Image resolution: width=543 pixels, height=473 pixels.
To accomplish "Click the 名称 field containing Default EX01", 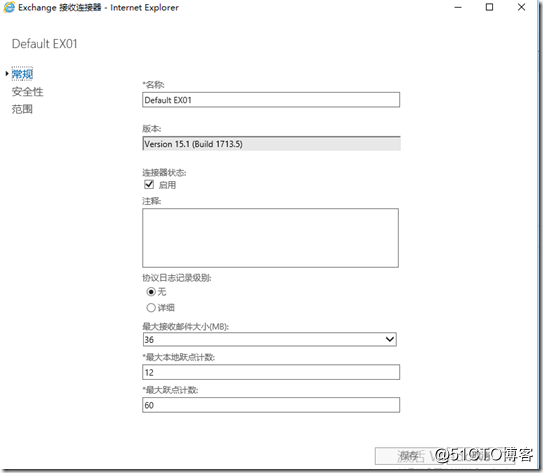I will [x=271, y=100].
